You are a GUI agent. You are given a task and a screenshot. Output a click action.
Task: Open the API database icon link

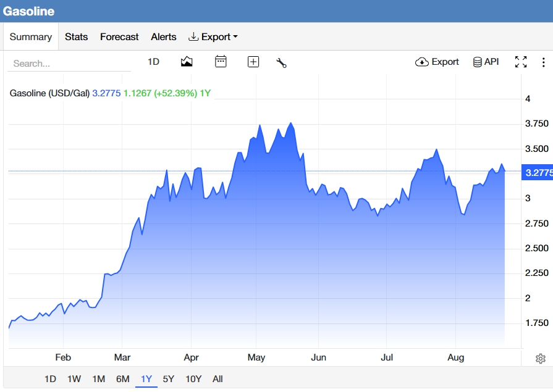pos(486,62)
